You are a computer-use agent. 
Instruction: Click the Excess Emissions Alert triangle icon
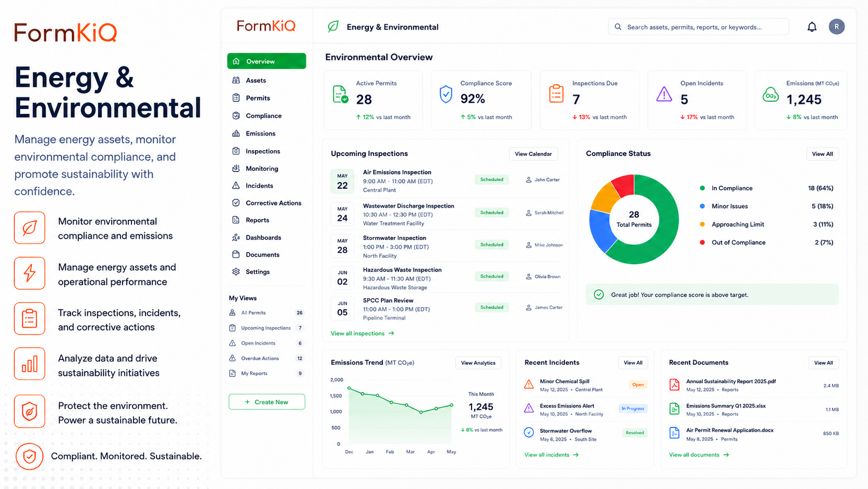click(x=529, y=408)
